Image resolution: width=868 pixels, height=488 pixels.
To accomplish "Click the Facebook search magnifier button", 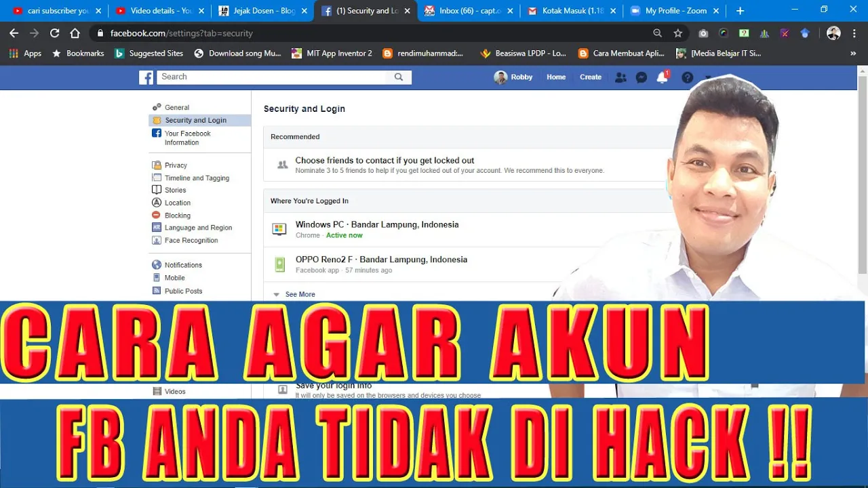I will [399, 77].
